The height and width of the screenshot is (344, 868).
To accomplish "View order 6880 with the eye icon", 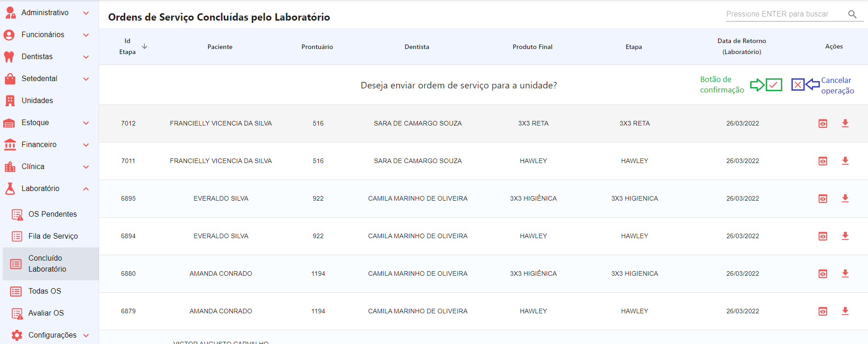I will click(823, 274).
